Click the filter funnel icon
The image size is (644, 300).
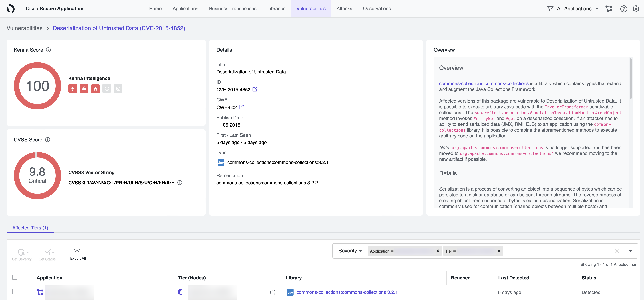point(550,9)
